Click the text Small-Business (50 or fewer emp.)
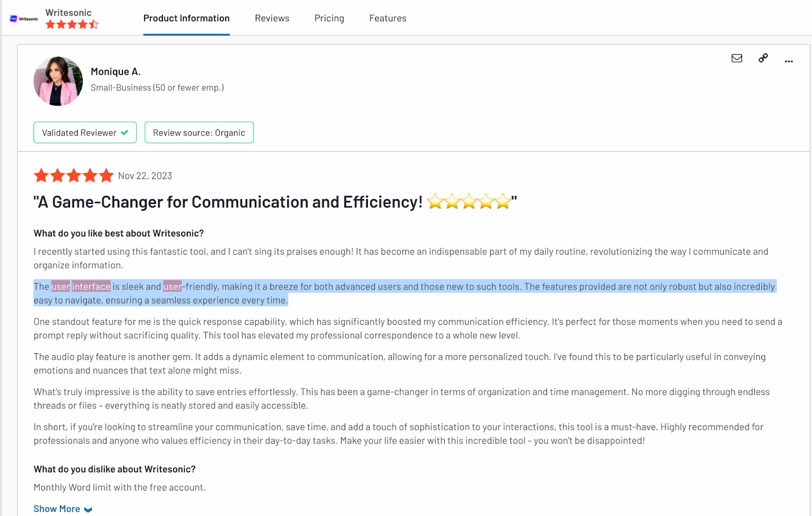 pos(157,88)
